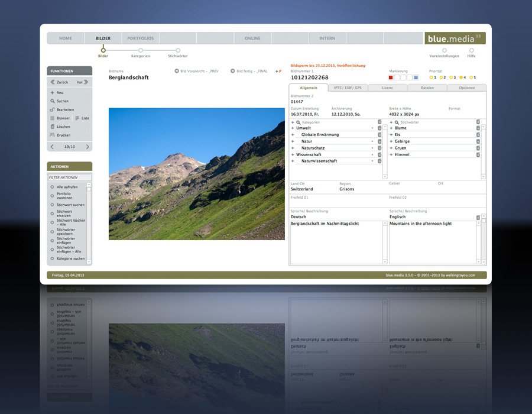Image resolution: width=532 pixels, height=414 pixels.
Task: Delete keyword Himmel with trash icon
Action: [478, 154]
